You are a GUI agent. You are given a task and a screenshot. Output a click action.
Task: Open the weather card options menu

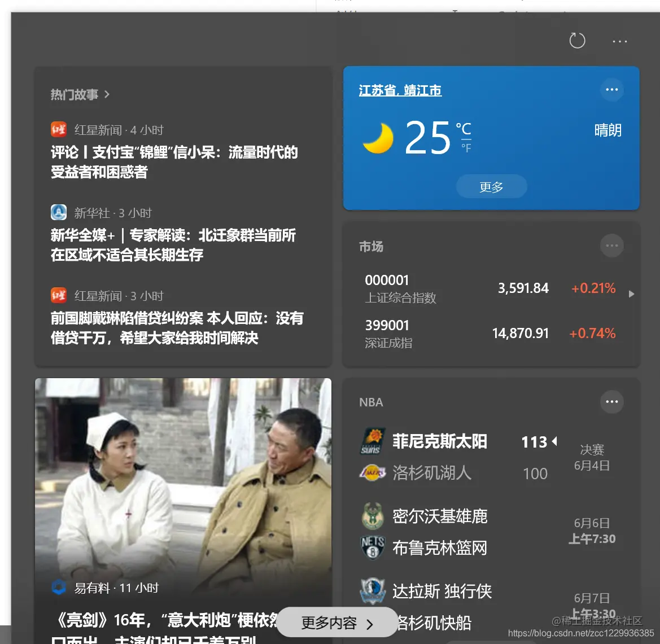coord(611,89)
